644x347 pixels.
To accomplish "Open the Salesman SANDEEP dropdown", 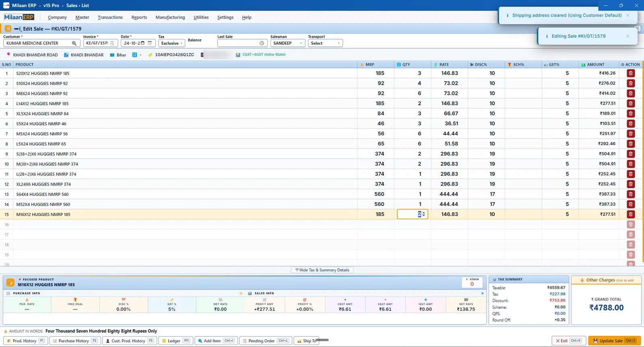I will click(288, 43).
